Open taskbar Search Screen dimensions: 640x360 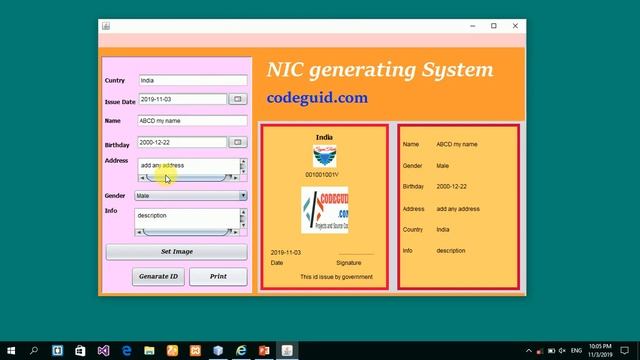[34, 351]
